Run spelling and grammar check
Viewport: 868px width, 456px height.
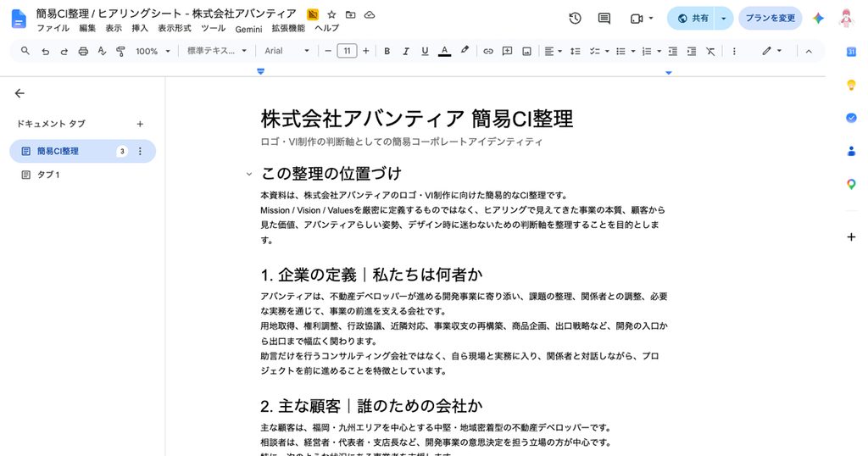(x=102, y=51)
